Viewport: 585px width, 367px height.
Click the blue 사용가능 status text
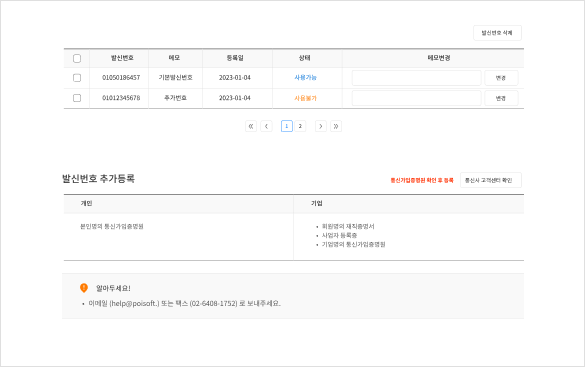coord(305,78)
